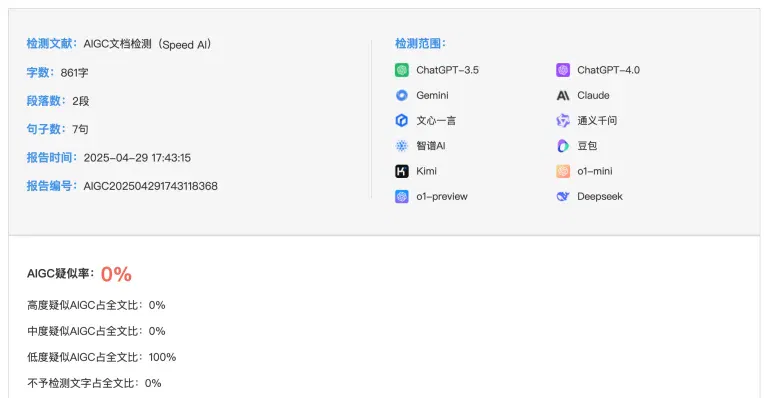The width and height of the screenshot is (770, 398).
Task: Click the 通义千问 purple icon
Action: pos(563,120)
